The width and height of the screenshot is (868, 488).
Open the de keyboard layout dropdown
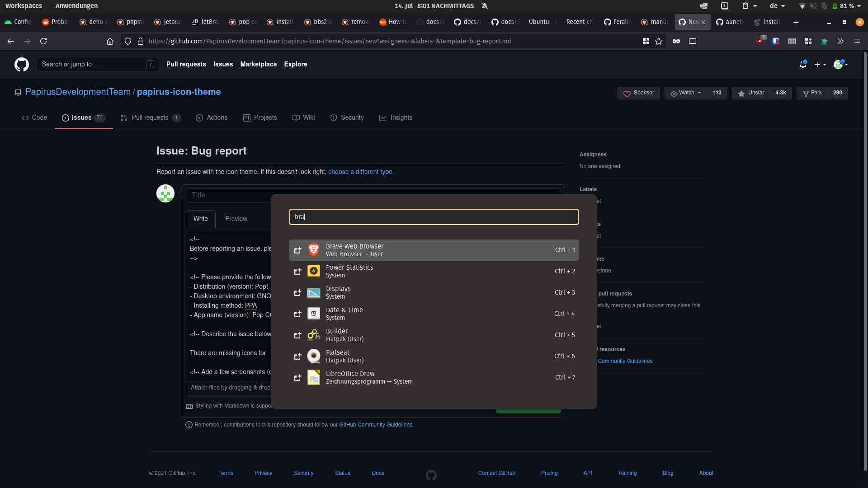[778, 6]
